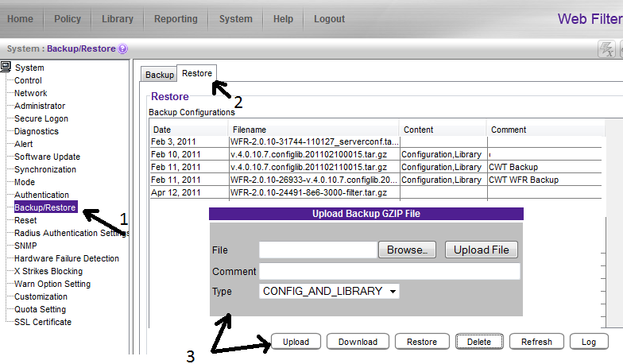Click the System computer icon in tree
The height and width of the screenshot is (364, 623).
click(x=6, y=68)
